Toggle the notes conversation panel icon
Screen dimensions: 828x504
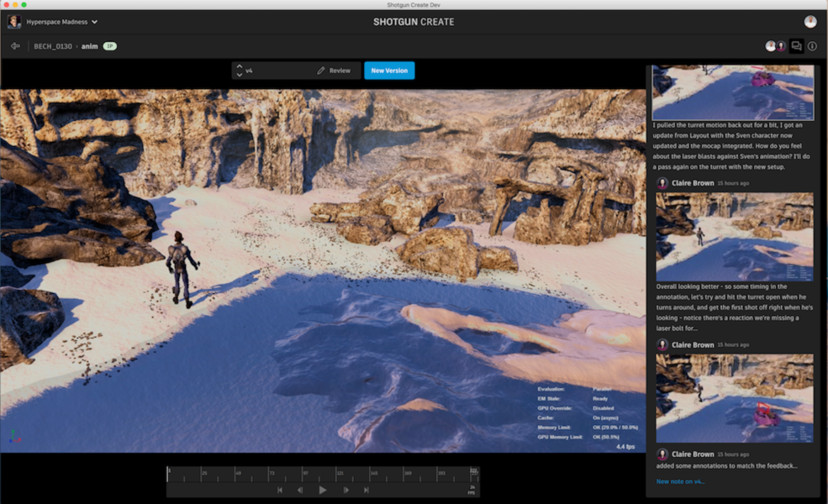click(x=796, y=46)
